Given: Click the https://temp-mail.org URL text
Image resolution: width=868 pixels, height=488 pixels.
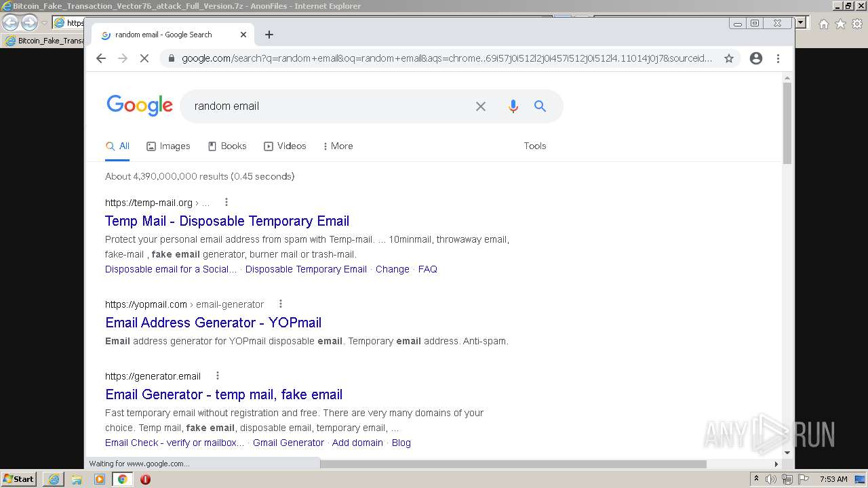Looking at the screenshot, I should point(149,203).
